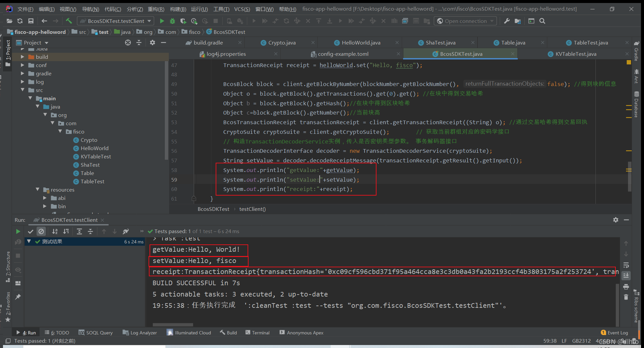644x348 pixels.
Task: Expand the build folder in tree
Action: tap(23, 57)
